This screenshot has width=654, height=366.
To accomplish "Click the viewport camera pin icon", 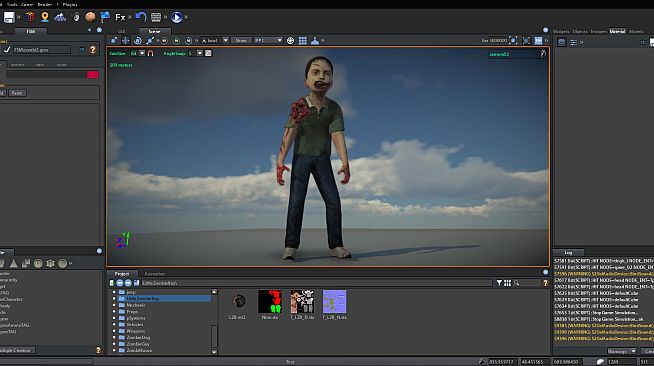I will point(543,53).
